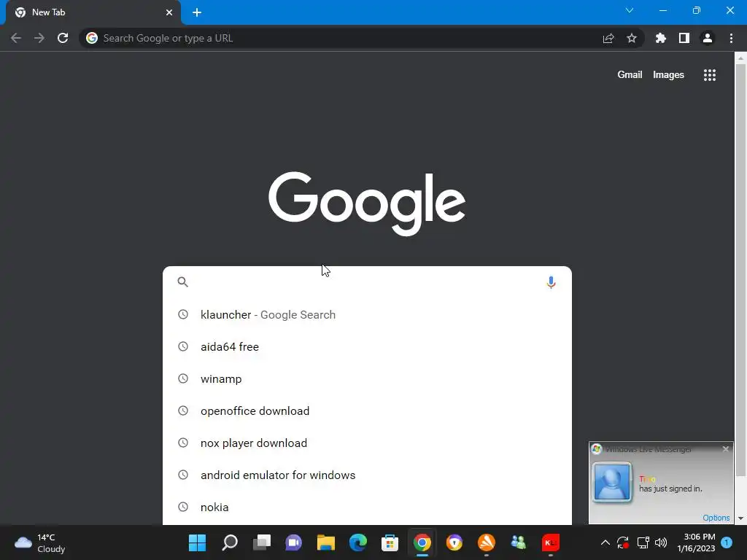The width and height of the screenshot is (747, 560).
Task: Open the Chat app on taskbar
Action: point(293,542)
